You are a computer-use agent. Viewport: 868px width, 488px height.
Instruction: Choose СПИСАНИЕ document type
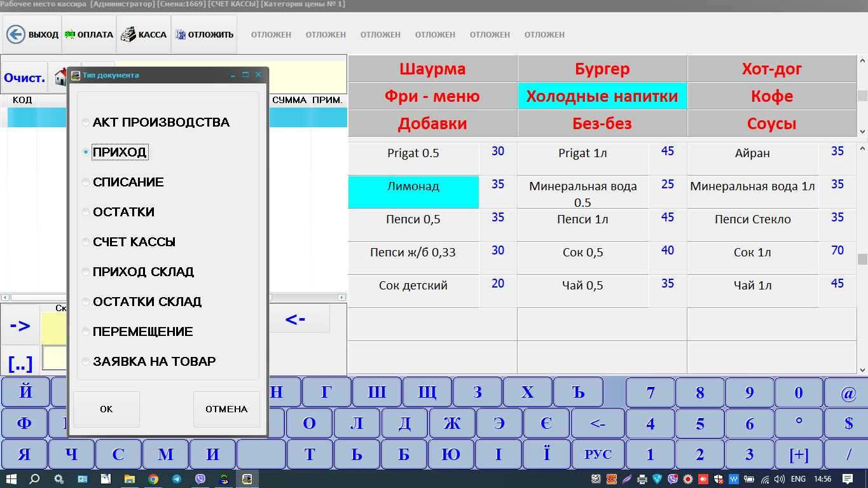click(123, 182)
